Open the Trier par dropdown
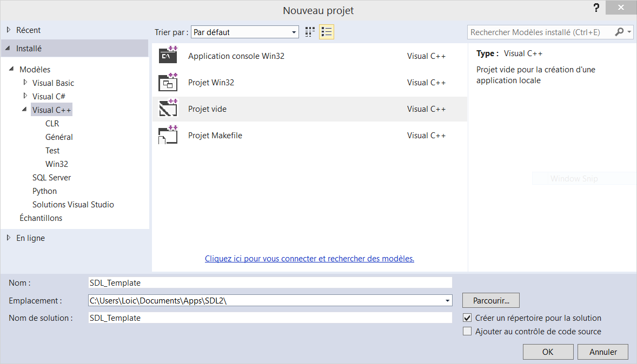This screenshot has height=364, width=637. pos(244,32)
